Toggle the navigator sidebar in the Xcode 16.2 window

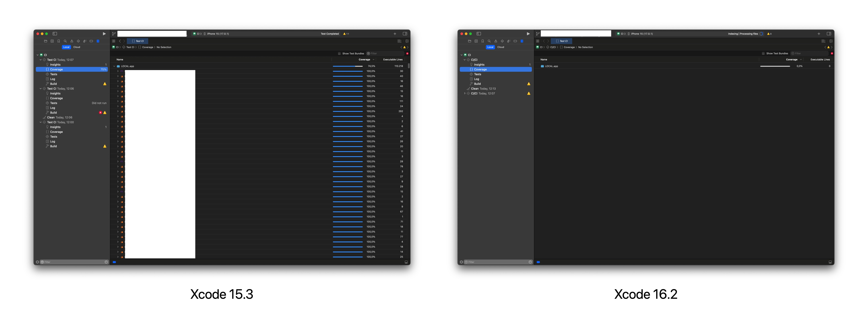(x=479, y=34)
